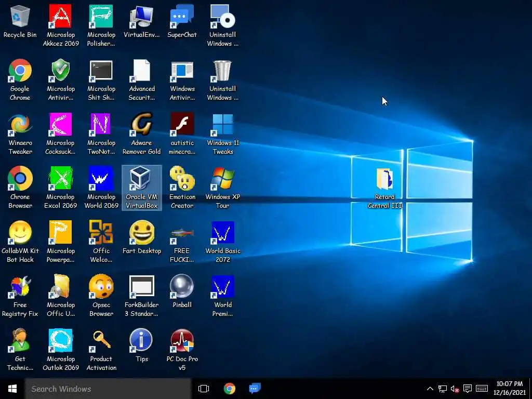The height and width of the screenshot is (399, 532).
Task: Click the Windows Antivir desktop icon
Action: pyautogui.click(x=182, y=71)
